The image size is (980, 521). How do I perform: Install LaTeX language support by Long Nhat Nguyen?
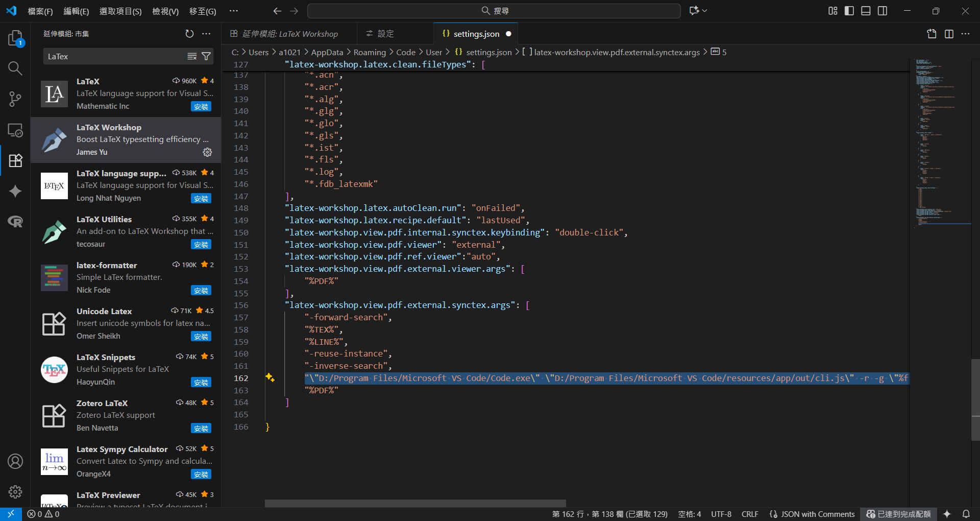[201, 199]
